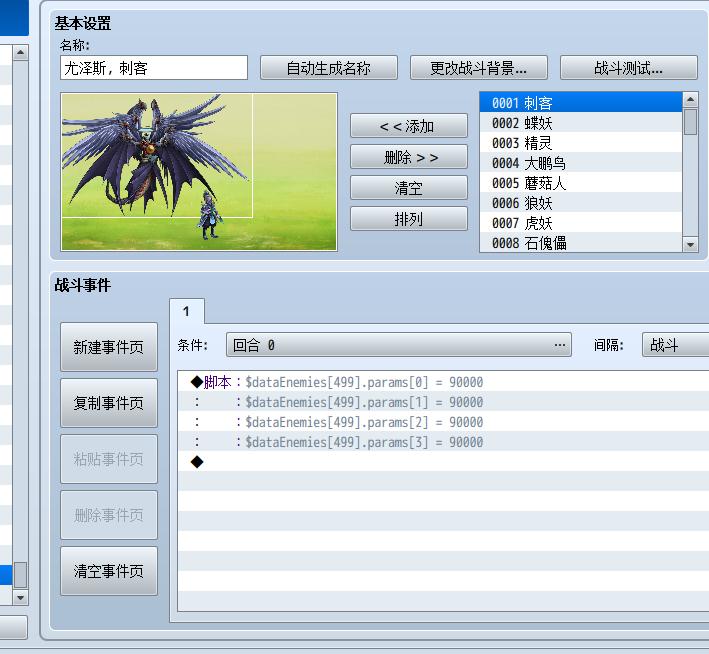The image size is (709, 654).
Task: Select enemy 0003 精灵 in list
Action: (x=581, y=142)
